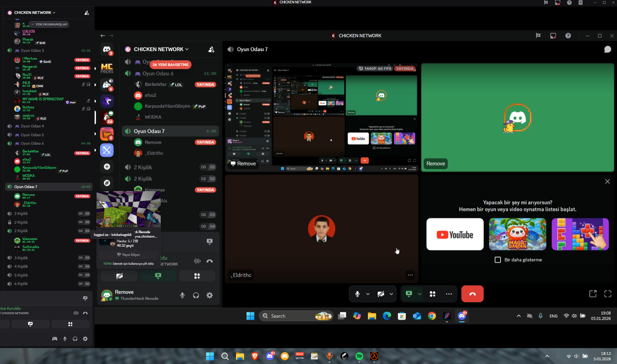Switch the call to fullscreen
617x364 pixels.
click(608, 294)
